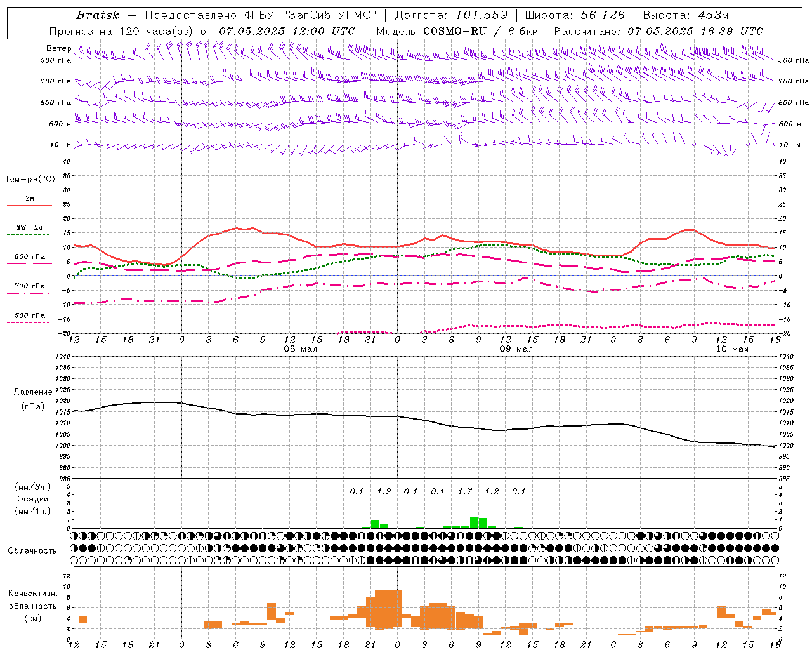The height and width of the screenshot is (650, 812).
Task: Click the "Ветер" wind panel label
Action: 58,48
